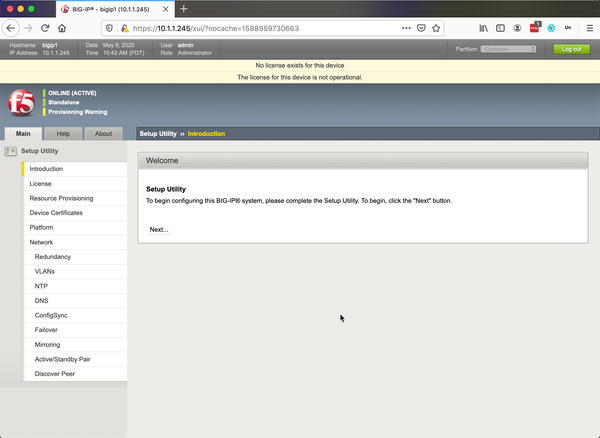Select Discover Peer item
Image resolution: width=600 pixels, height=438 pixels.
[75, 374]
